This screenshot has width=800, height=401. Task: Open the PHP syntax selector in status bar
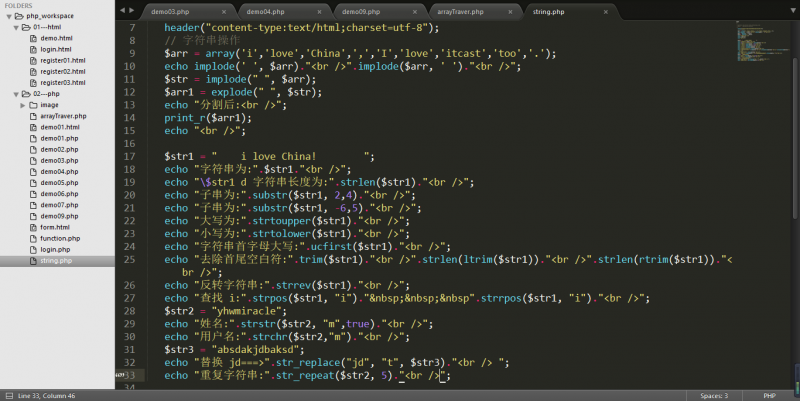[770, 395]
